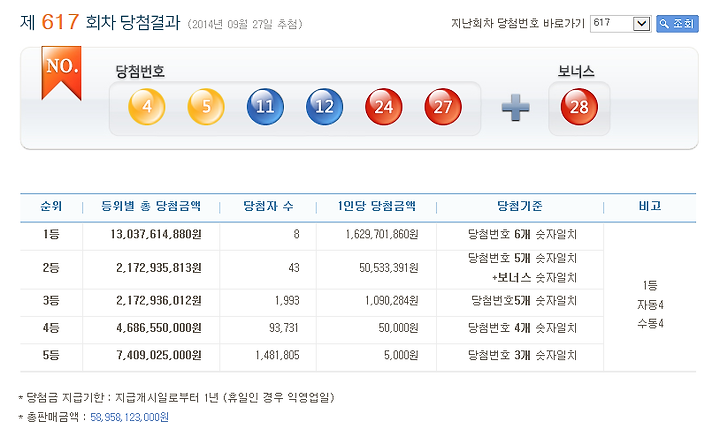
Task: Click the yellow ball number 4
Action: (146, 107)
